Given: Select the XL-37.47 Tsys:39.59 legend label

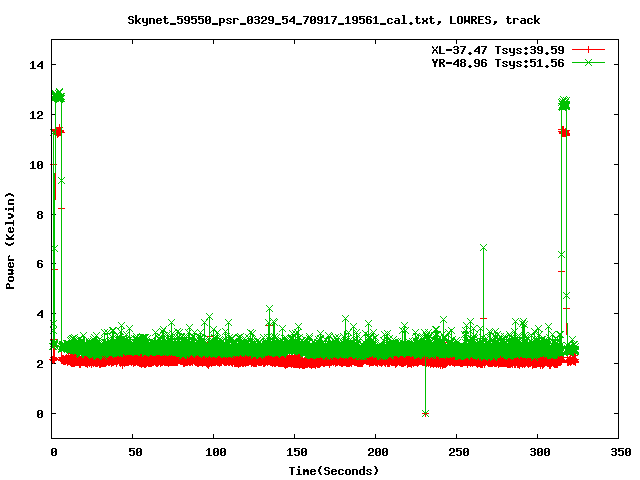Looking at the screenshot, I should [498, 50].
